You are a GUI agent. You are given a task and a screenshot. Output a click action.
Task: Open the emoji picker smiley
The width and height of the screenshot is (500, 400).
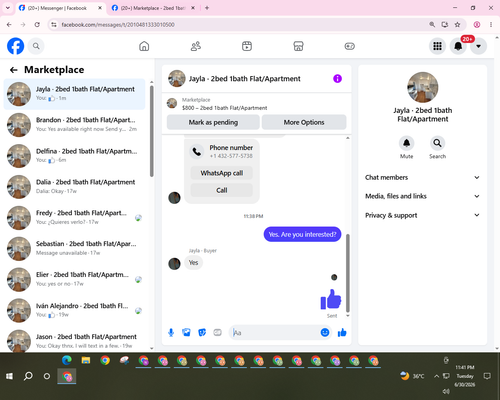click(325, 332)
